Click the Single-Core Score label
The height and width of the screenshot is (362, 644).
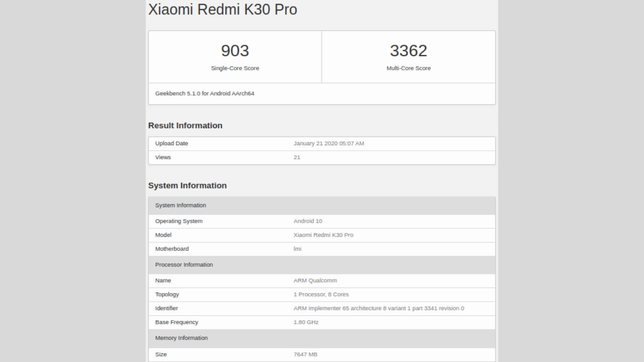tap(235, 68)
